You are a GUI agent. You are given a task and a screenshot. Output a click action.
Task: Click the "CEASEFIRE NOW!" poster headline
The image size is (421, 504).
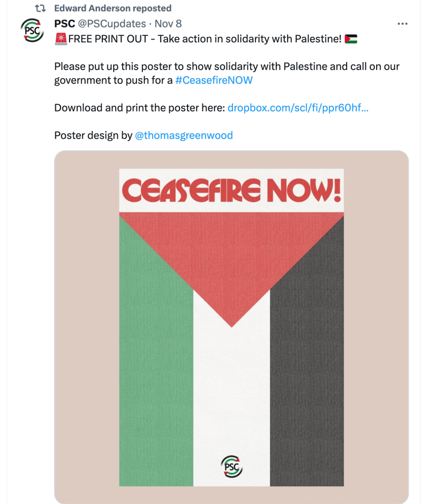click(x=231, y=191)
